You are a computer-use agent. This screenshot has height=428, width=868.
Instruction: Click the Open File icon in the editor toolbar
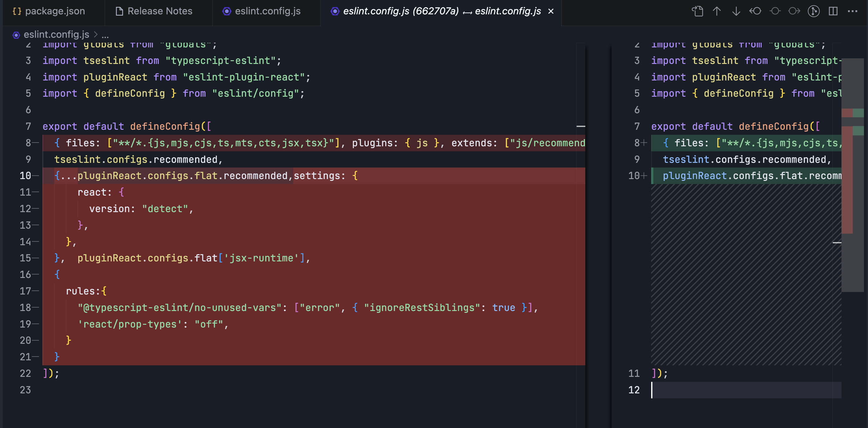pos(697,12)
